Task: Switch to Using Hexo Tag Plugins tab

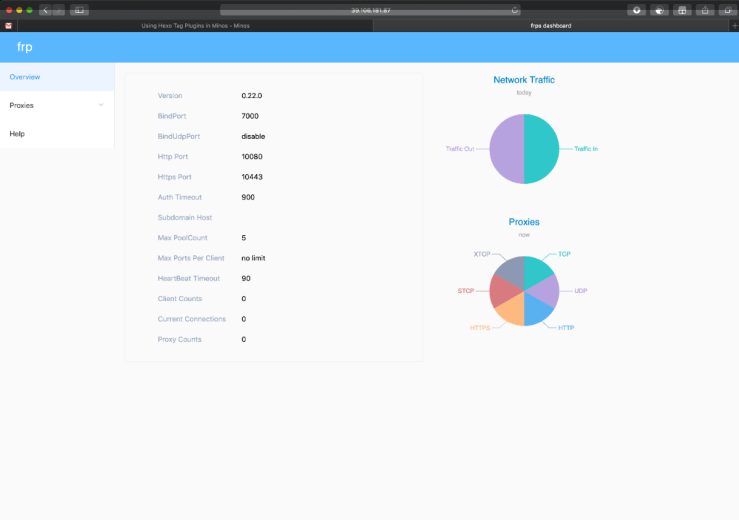Action: pyautogui.click(x=196, y=25)
